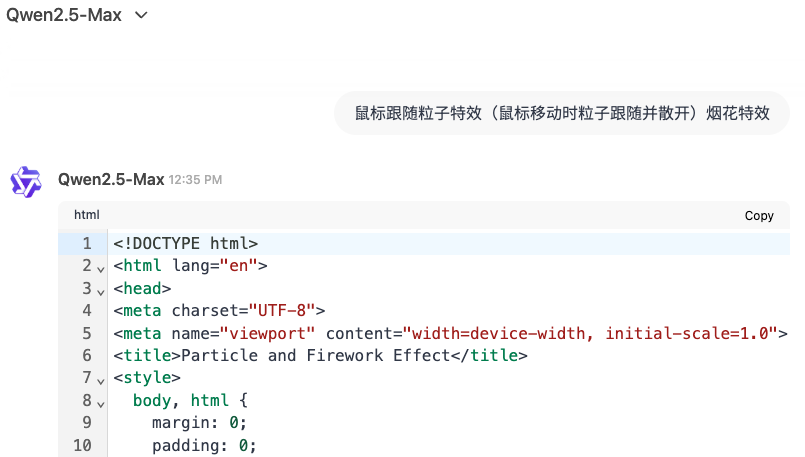
Task: Click the margin: 0 line in the code
Action: point(200,423)
